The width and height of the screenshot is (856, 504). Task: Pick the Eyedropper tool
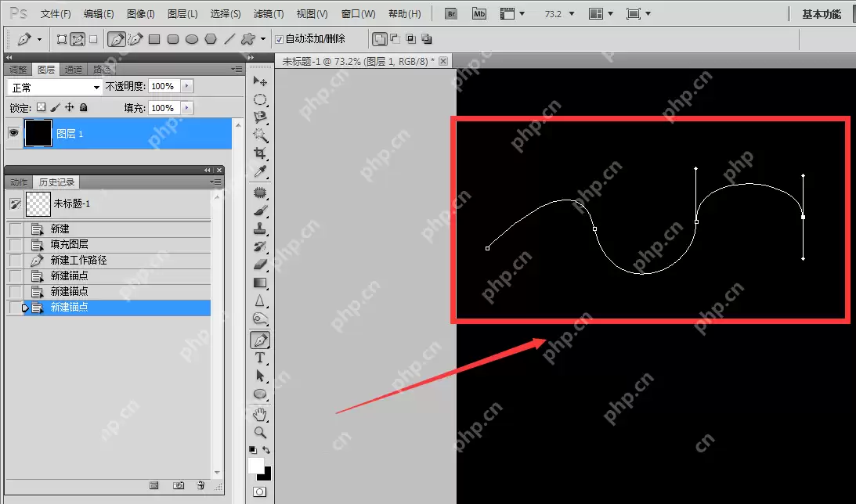260,171
